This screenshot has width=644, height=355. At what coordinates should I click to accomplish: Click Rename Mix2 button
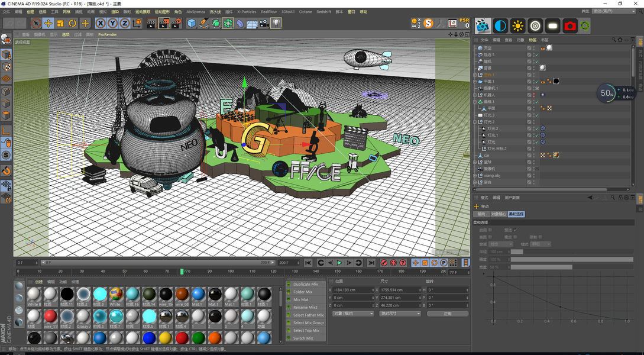(306, 307)
